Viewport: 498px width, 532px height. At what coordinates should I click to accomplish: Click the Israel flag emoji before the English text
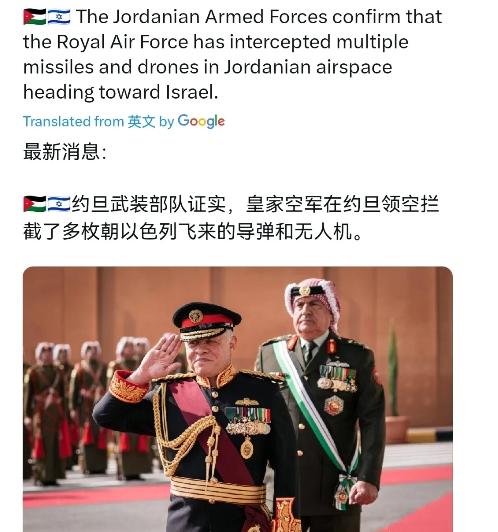(x=59, y=17)
